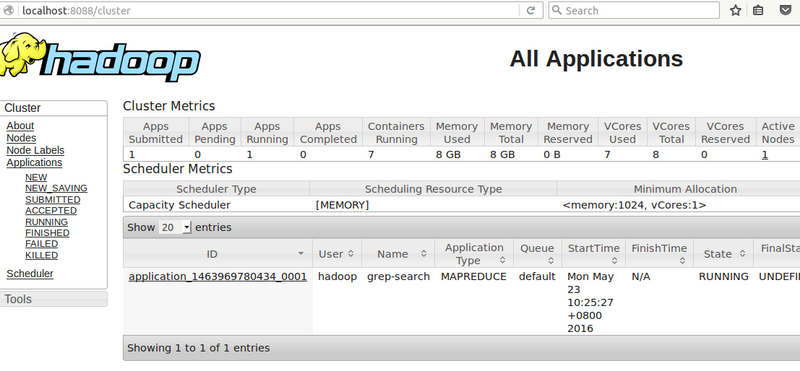Click the Active Nodes count link
This screenshot has width=800, height=371.
click(765, 154)
